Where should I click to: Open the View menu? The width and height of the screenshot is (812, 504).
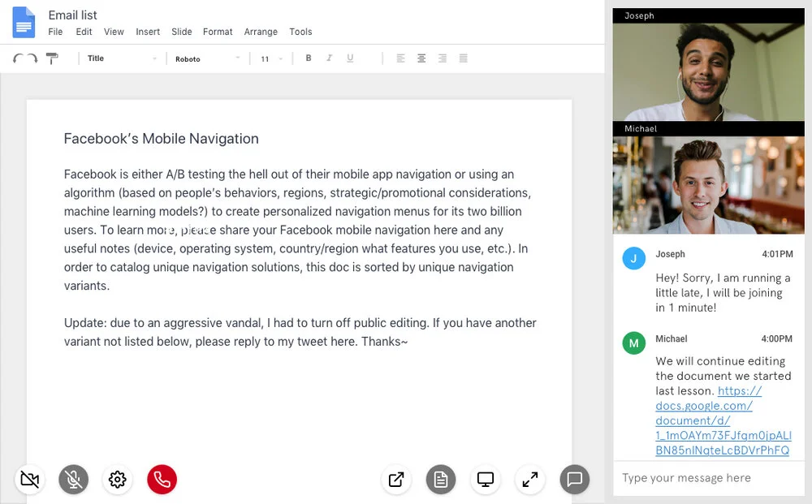[x=114, y=32]
